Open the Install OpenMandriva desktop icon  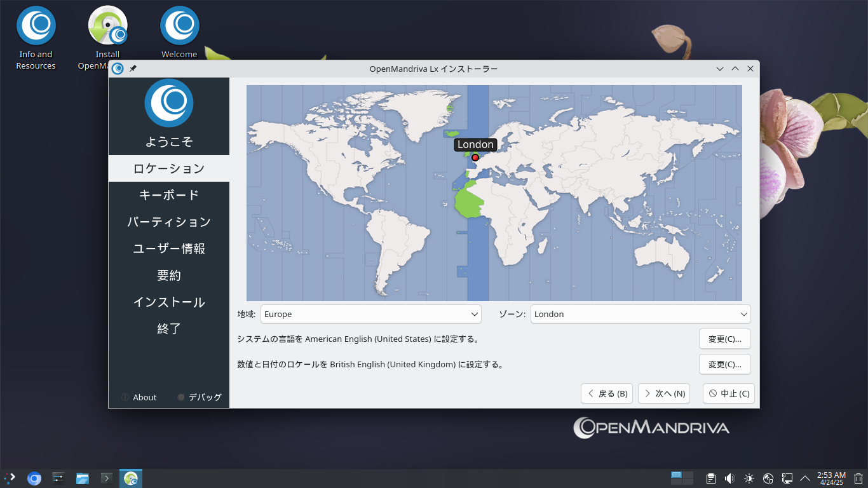click(x=107, y=38)
